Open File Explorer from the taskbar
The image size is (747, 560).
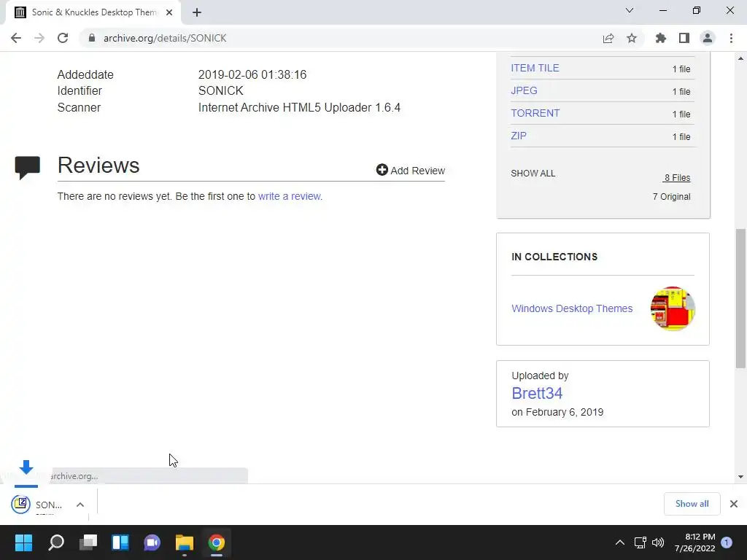185,542
